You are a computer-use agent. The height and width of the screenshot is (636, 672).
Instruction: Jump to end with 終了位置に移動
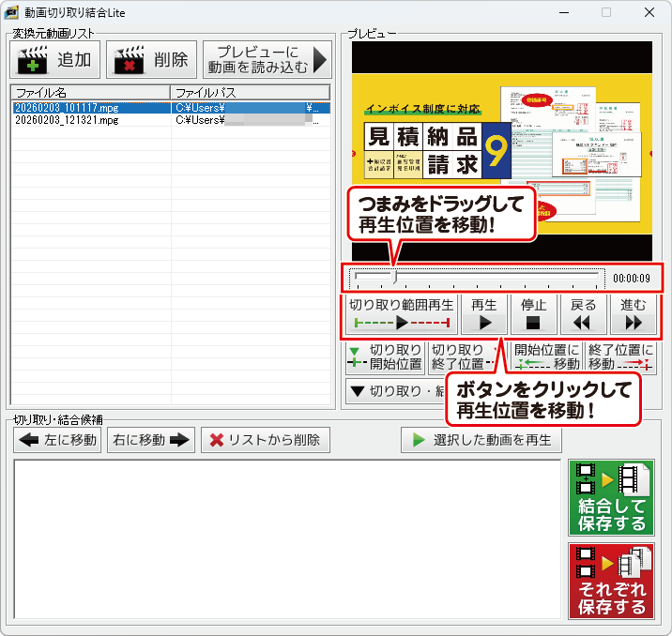tap(620, 357)
